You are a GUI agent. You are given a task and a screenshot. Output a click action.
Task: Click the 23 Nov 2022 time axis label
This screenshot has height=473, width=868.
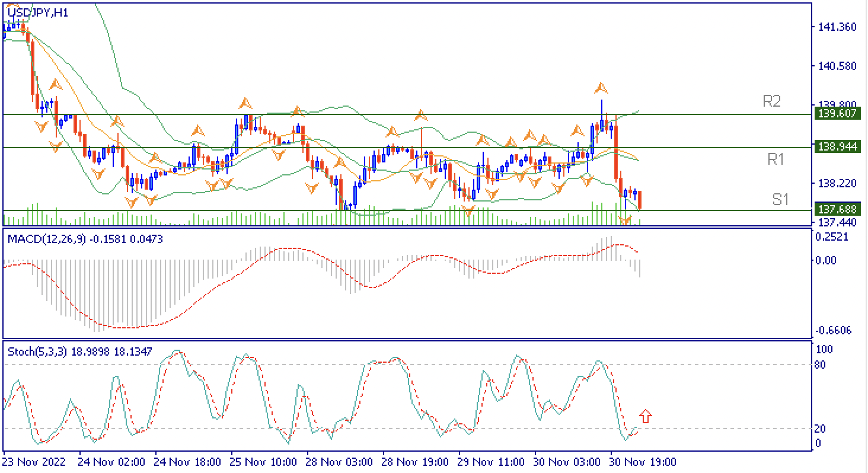tap(34, 461)
